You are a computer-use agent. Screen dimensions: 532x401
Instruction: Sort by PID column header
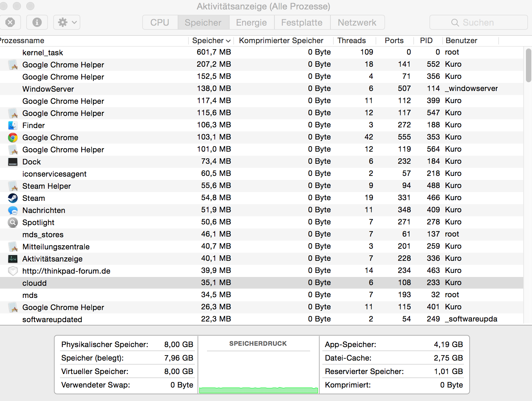tap(426, 40)
